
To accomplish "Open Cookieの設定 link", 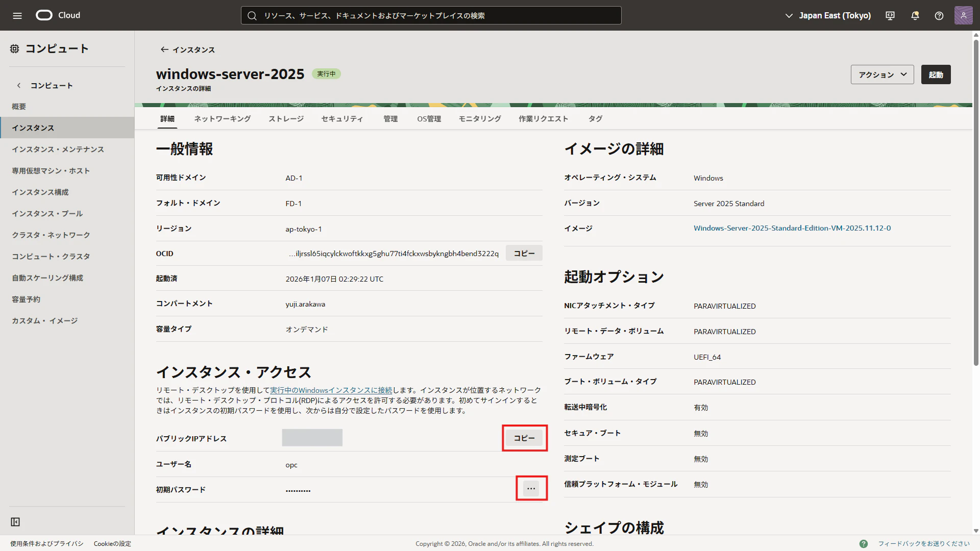I will pyautogui.click(x=112, y=544).
